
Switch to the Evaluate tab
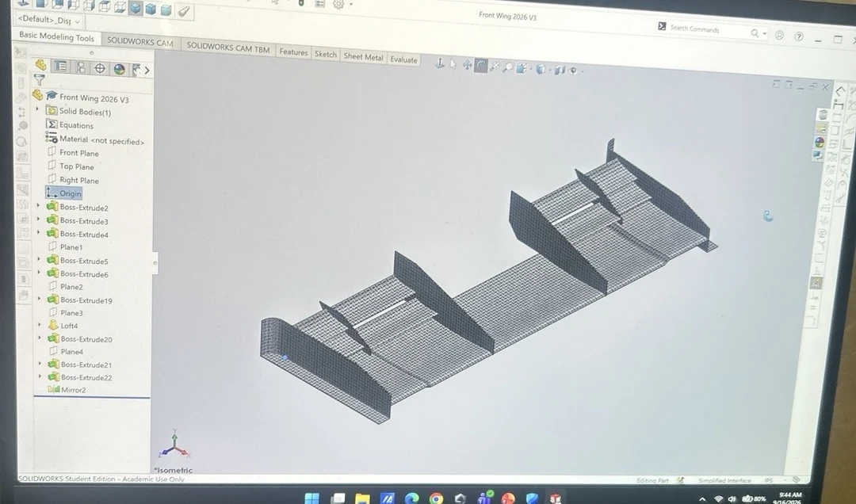(x=403, y=59)
